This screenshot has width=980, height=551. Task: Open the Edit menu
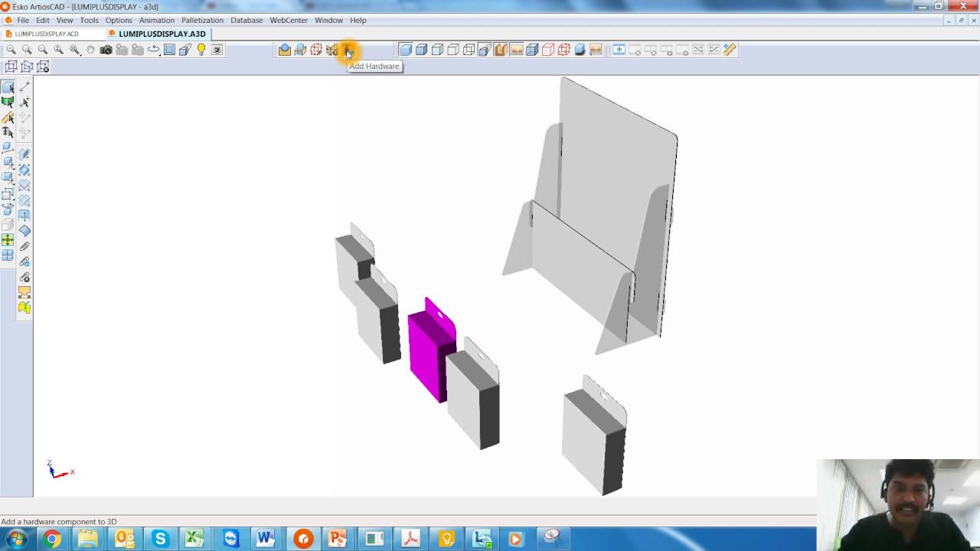pyautogui.click(x=43, y=20)
